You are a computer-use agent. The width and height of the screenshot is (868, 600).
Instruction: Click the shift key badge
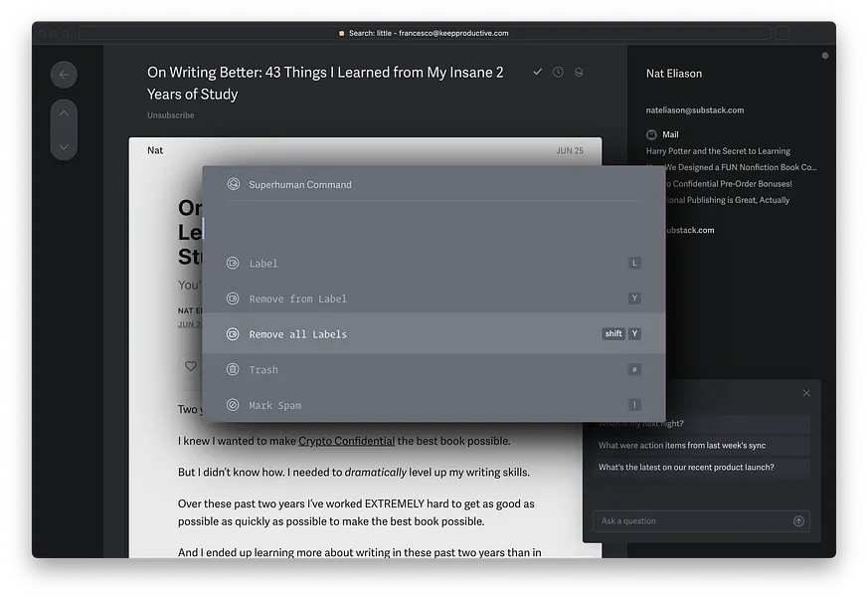click(613, 333)
